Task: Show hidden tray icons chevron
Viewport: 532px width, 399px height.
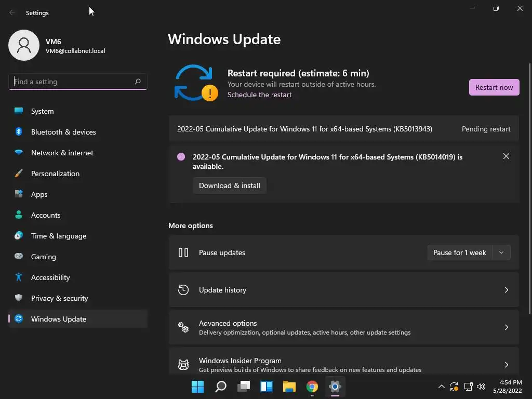Action: click(442, 387)
